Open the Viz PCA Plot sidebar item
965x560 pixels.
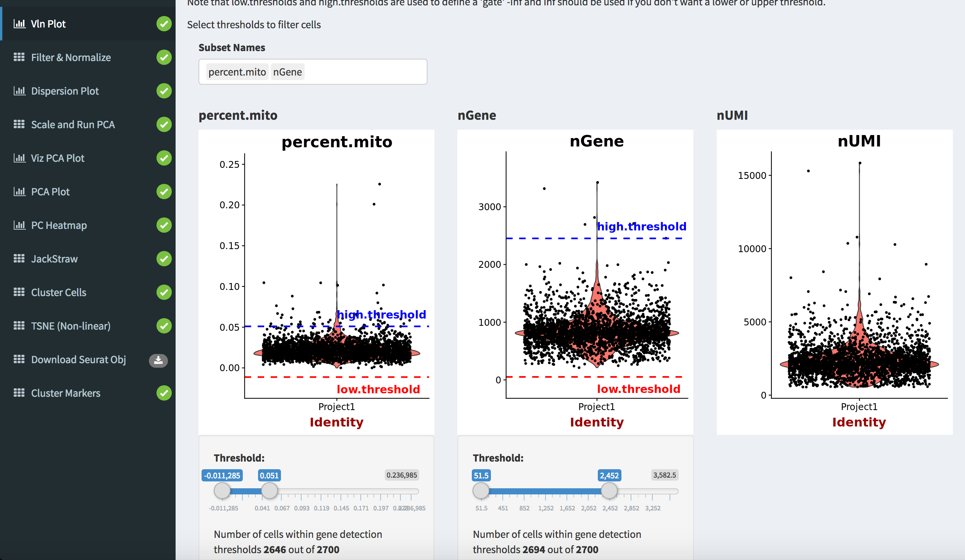(x=57, y=158)
